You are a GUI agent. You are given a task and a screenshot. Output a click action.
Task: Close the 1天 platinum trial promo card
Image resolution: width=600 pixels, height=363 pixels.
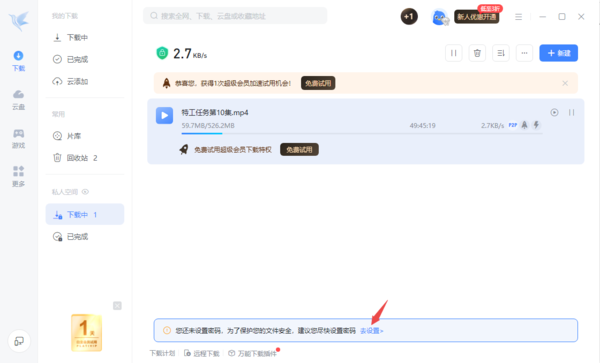pyautogui.click(x=117, y=306)
